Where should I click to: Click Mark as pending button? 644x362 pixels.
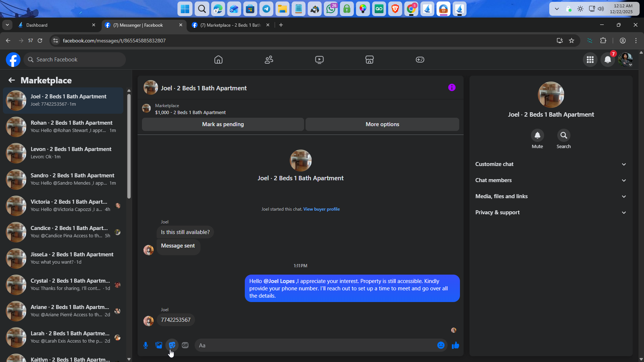click(223, 124)
